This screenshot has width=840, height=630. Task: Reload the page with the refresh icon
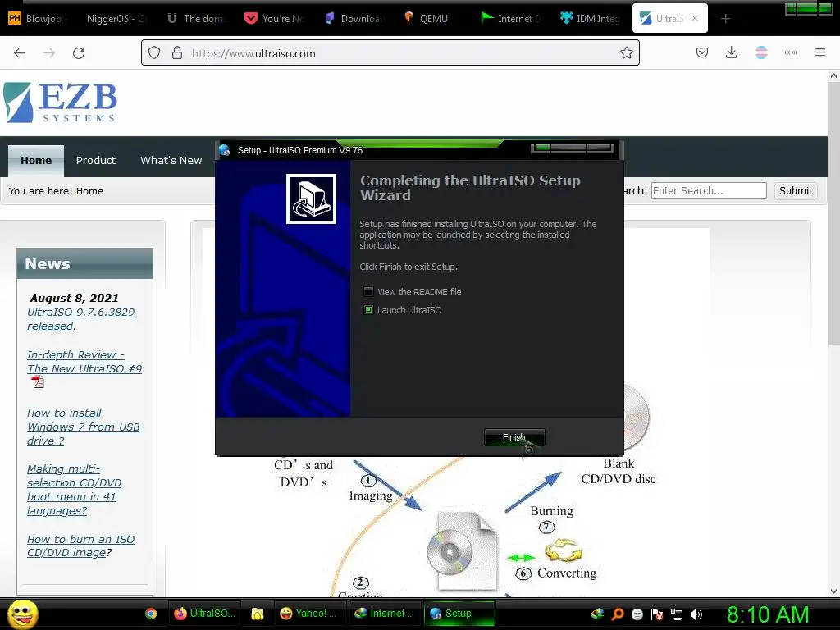click(79, 52)
